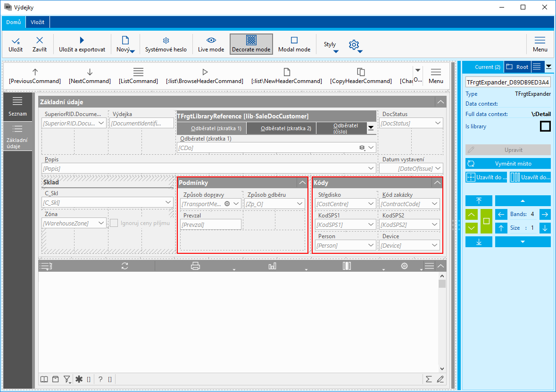Viewport: 556px width, 392px height.
Task: Click the Prevzal input field
Action: (x=211, y=225)
